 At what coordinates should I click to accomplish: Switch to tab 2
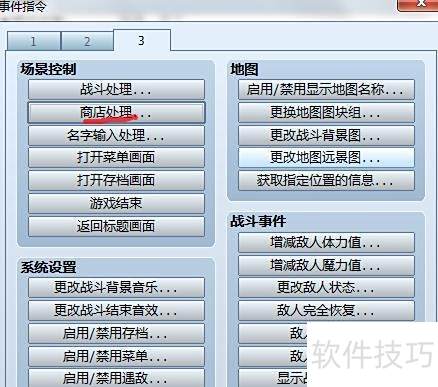87,41
